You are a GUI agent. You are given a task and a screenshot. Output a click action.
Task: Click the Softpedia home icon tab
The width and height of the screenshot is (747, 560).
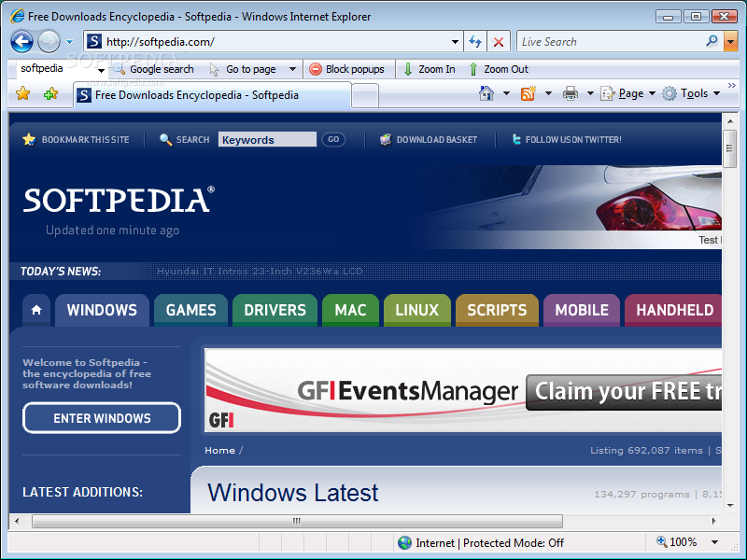(x=35, y=310)
